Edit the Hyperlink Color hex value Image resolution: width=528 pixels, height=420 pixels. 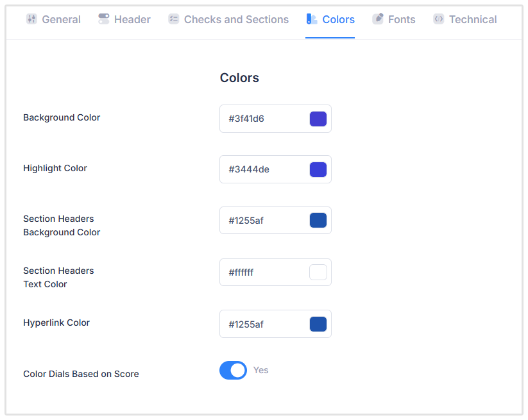click(263, 324)
